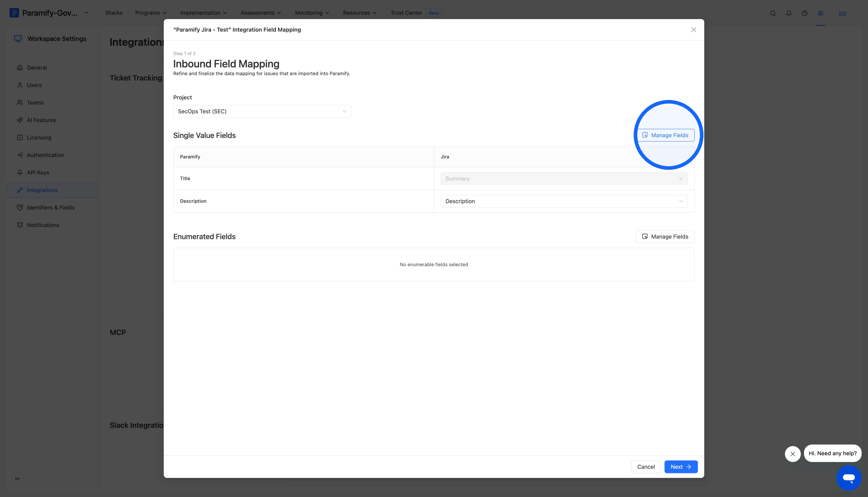This screenshot has height=497, width=868.
Task: Open Notifications settings in sidebar
Action: 52,225
